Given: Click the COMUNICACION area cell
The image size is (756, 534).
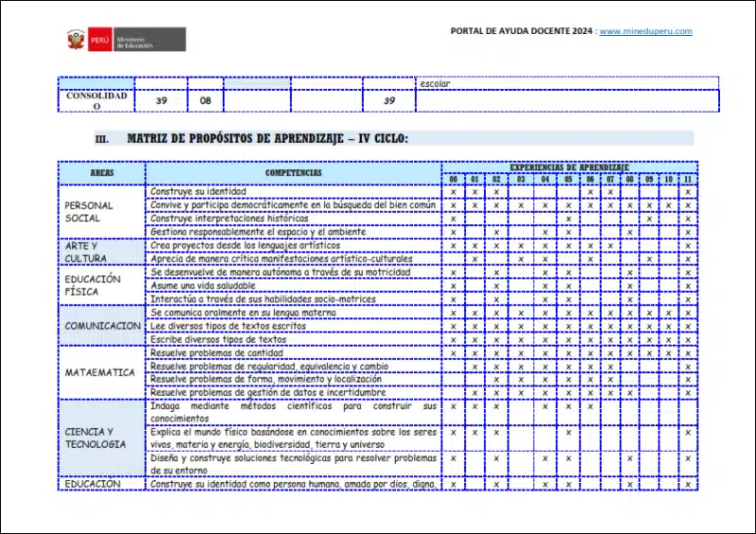Looking at the screenshot, I should (x=102, y=326).
